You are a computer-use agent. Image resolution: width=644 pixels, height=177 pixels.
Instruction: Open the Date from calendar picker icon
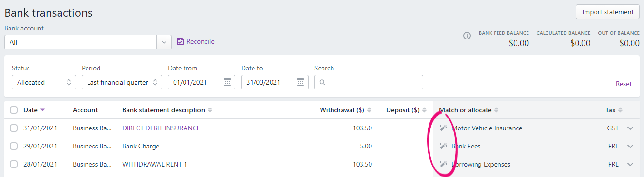click(227, 82)
